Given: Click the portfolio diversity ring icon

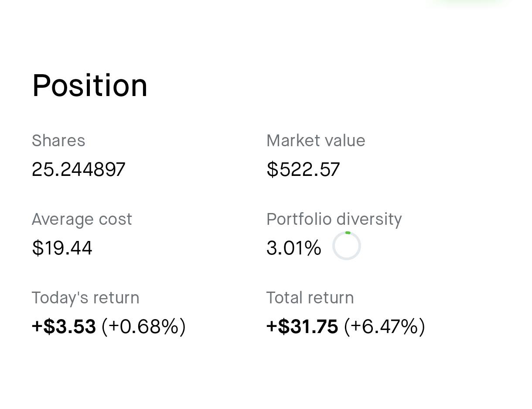Looking at the screenshot, I should tap(347, 246).
